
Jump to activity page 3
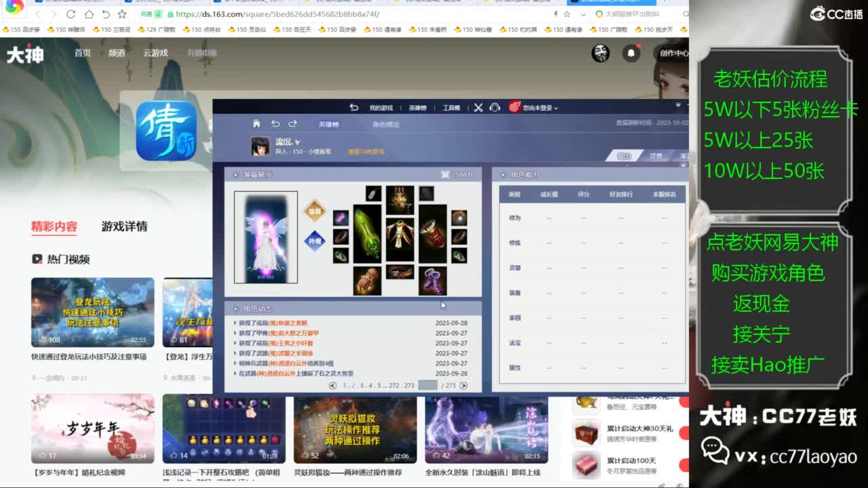(361, 386)
